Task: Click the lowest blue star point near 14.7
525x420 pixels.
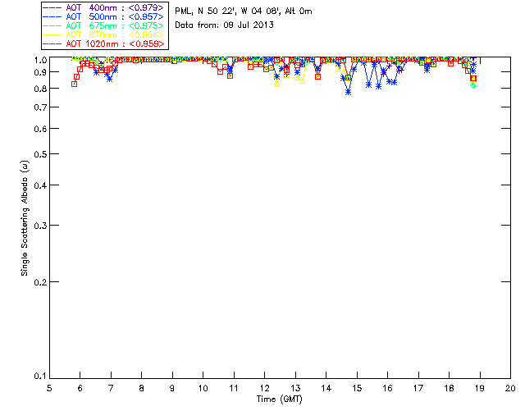Action: click(x=348, y=92)
